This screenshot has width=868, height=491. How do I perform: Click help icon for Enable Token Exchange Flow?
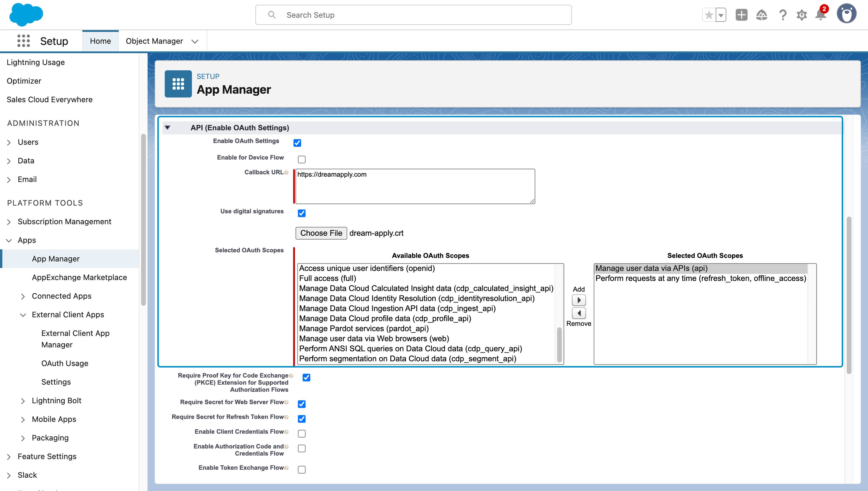[x=286, y=468]
